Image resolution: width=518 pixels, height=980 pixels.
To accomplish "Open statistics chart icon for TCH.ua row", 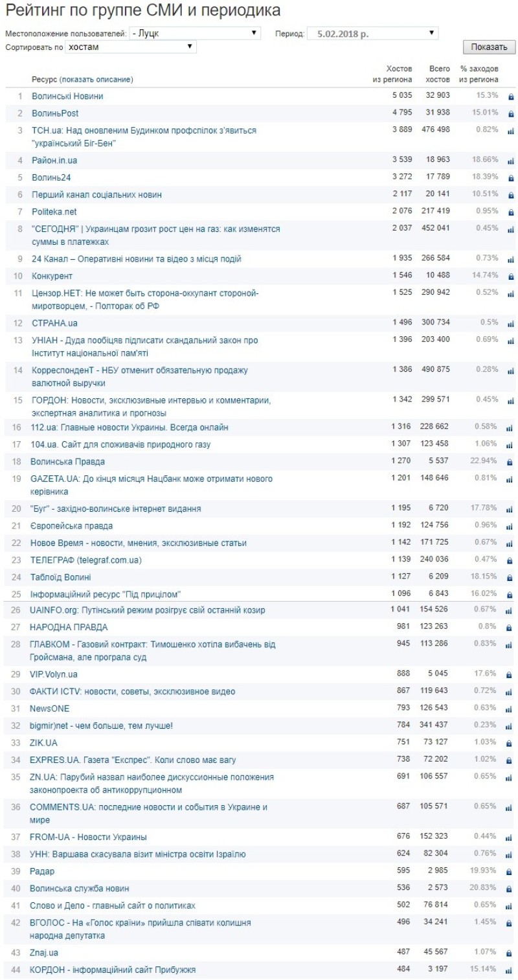I will click(510, 131).
